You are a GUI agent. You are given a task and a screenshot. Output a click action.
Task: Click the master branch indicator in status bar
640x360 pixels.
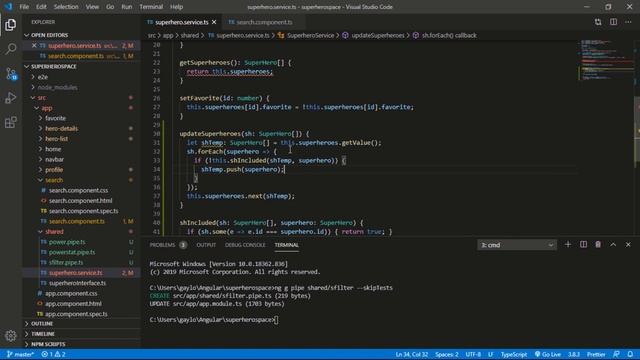tap(20, 354)
